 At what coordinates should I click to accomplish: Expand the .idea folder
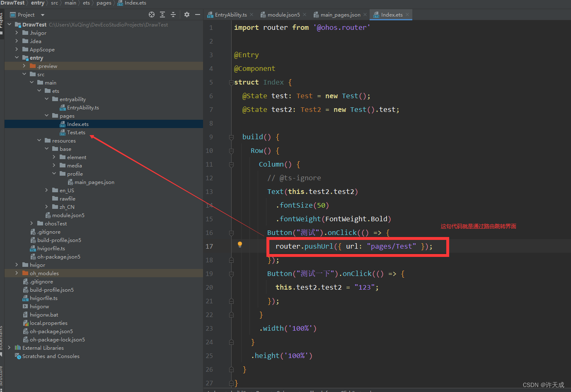pyautogui.click(x=17, y=41)
